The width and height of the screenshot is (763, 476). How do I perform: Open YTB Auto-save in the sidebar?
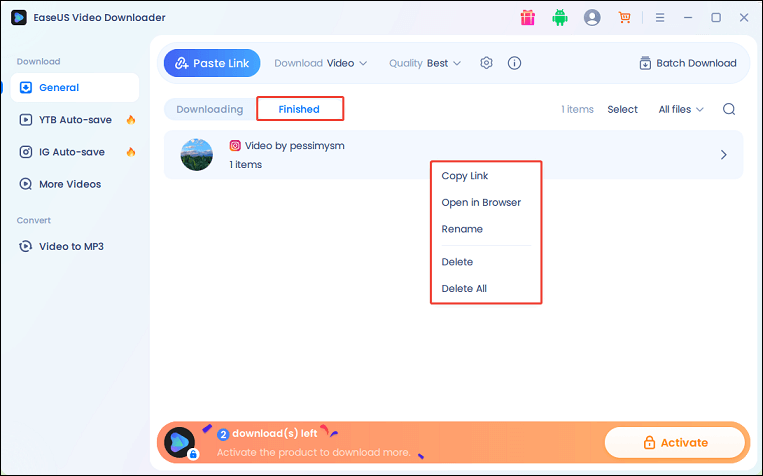click(x=75, y=120)
